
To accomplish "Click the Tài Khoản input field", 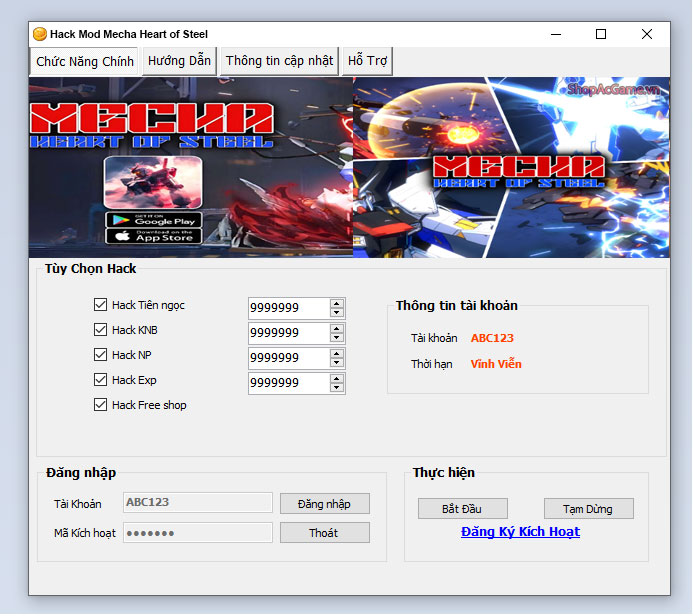I will [x=198, y=503].
